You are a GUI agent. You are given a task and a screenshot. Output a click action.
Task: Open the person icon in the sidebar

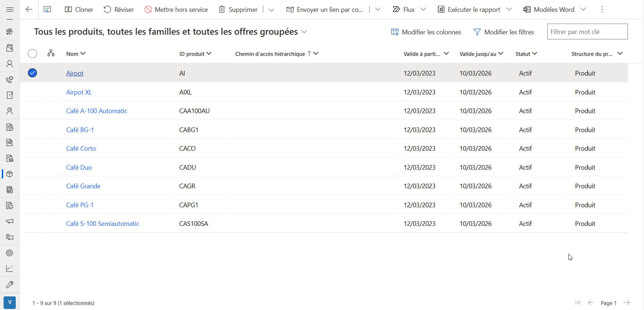pos(10,64)
